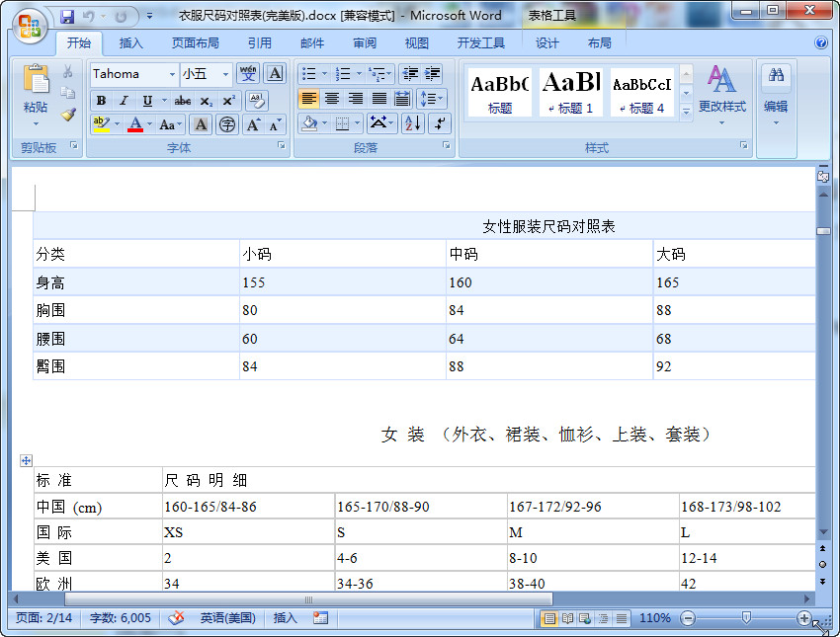Open the change case (Aa) dropdown
This screenshot has height=637, width=840.
tap(171, 124)
